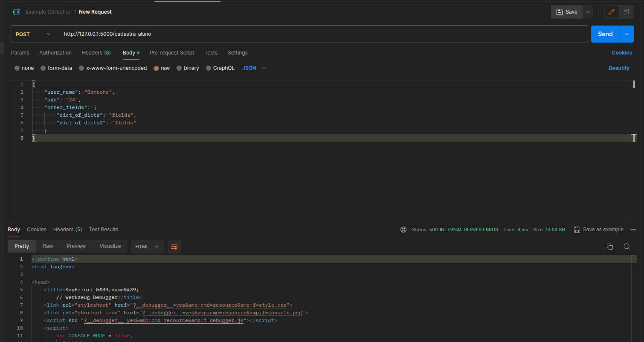Open the response more options ellipsis
Image resolution: width=644 pixels, height=342 pixels.
632,230
